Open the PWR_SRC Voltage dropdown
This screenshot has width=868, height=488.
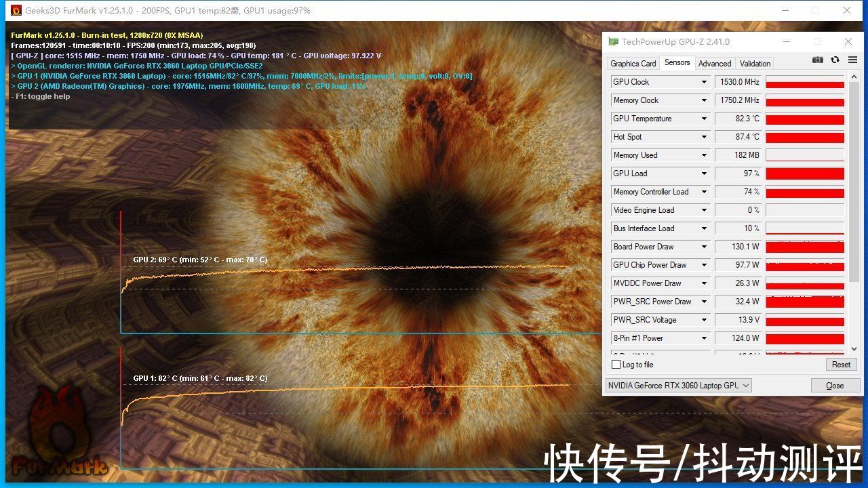point(704,320)
